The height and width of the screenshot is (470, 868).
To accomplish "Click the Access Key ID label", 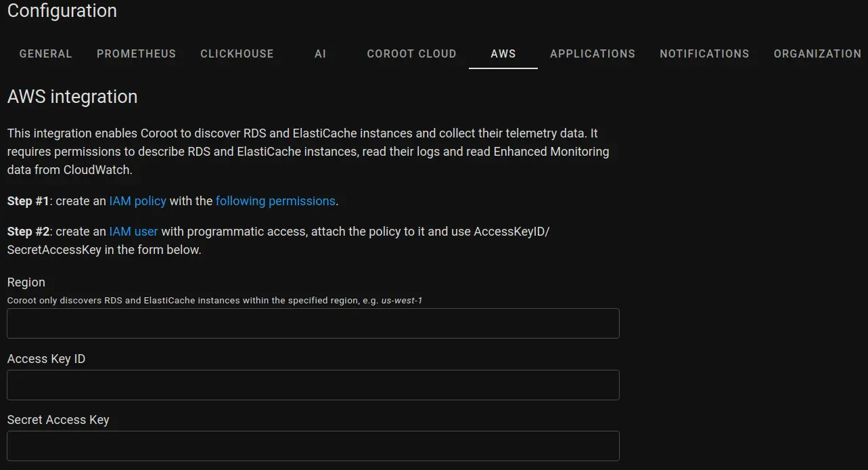I will [x=46, y=359].
